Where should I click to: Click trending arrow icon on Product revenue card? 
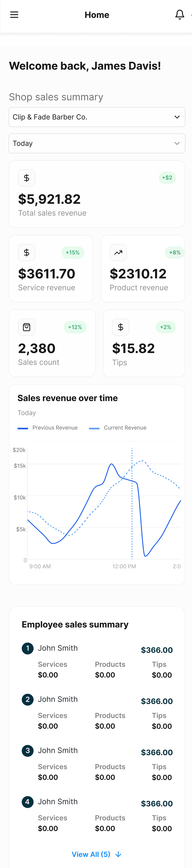[x=118, y=252]
